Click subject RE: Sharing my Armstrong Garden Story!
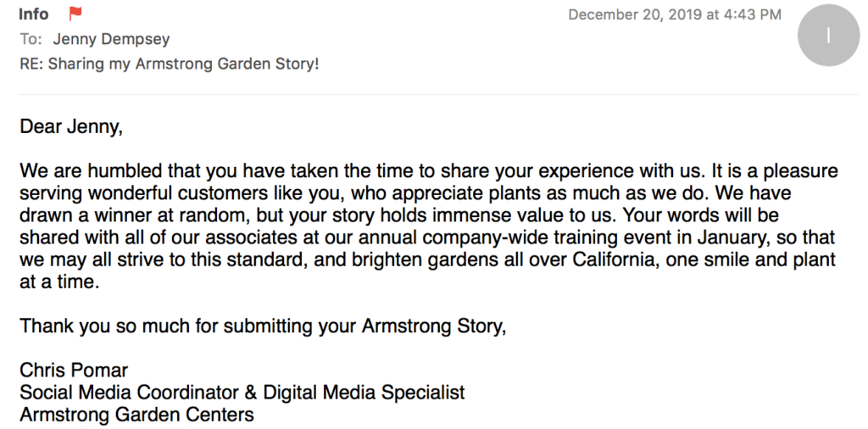 point(170,64)
